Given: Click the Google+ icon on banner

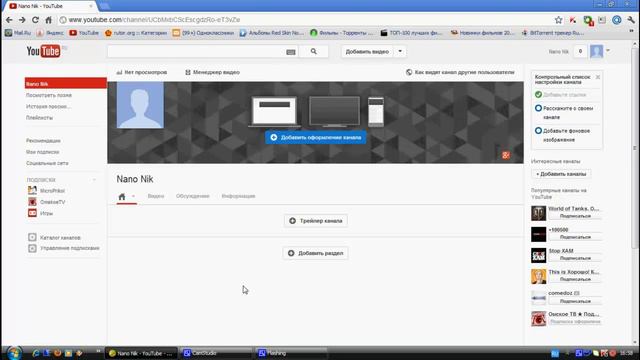Looking at the screenshot, I should click(x=506, y=155).
